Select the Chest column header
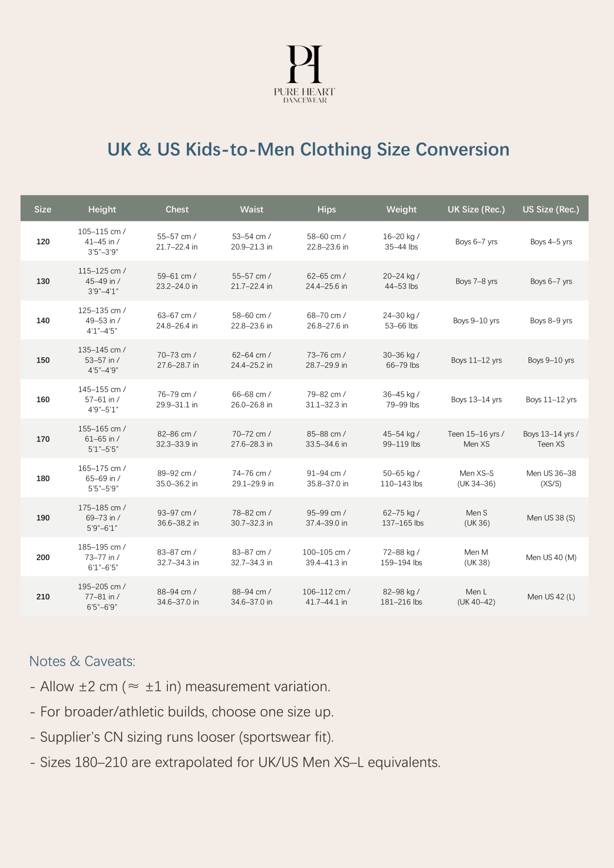This screenshot has width=614, height=868. pos(177,209)
